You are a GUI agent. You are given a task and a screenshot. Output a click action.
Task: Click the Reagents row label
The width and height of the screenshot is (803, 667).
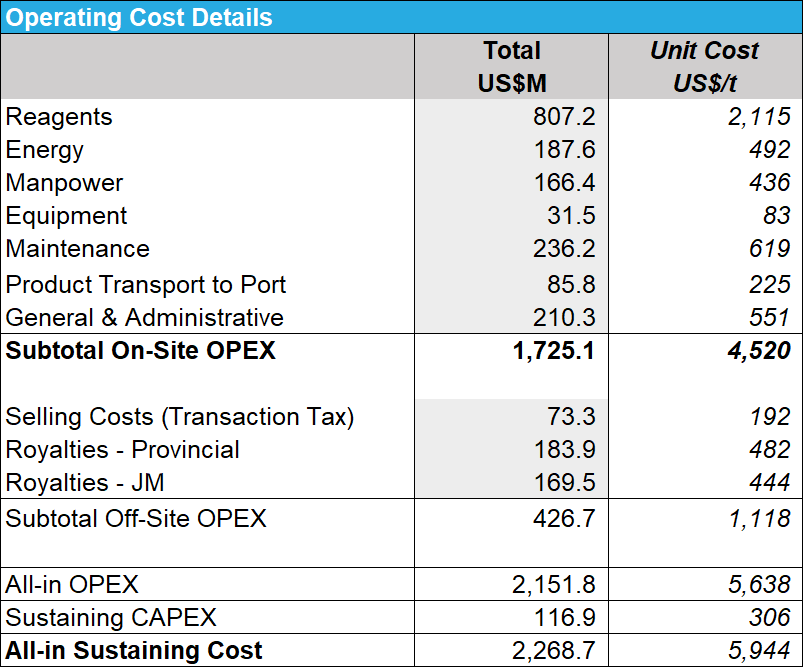click(x=59, y=117)
